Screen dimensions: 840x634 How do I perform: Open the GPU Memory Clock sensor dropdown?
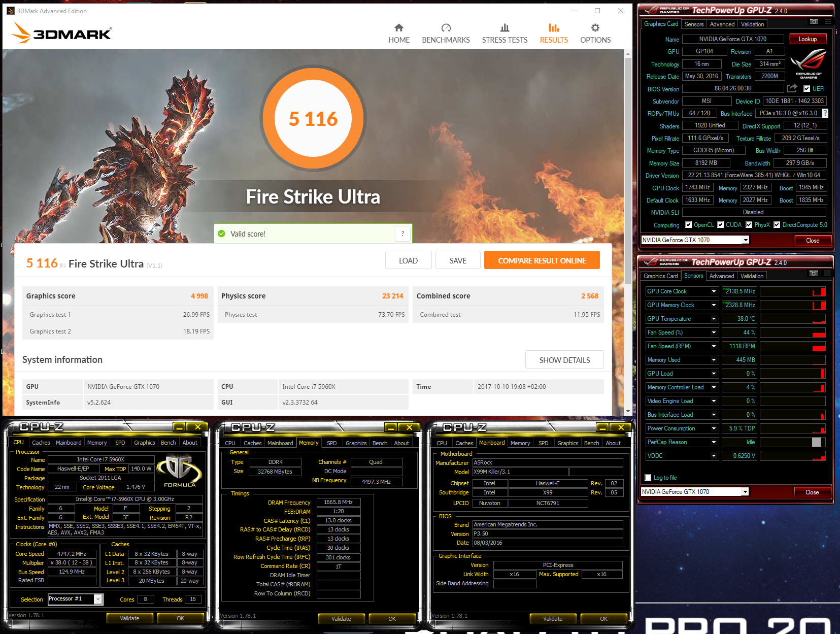714,305
